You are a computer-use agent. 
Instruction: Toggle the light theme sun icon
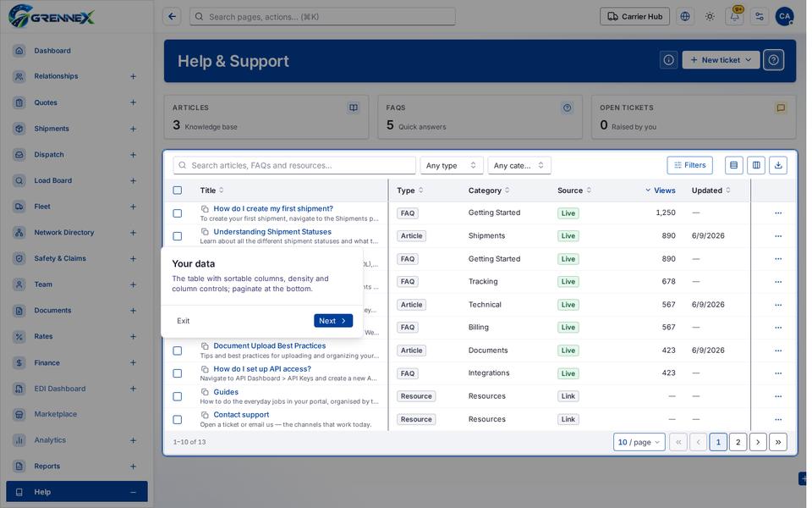(710, 17)
